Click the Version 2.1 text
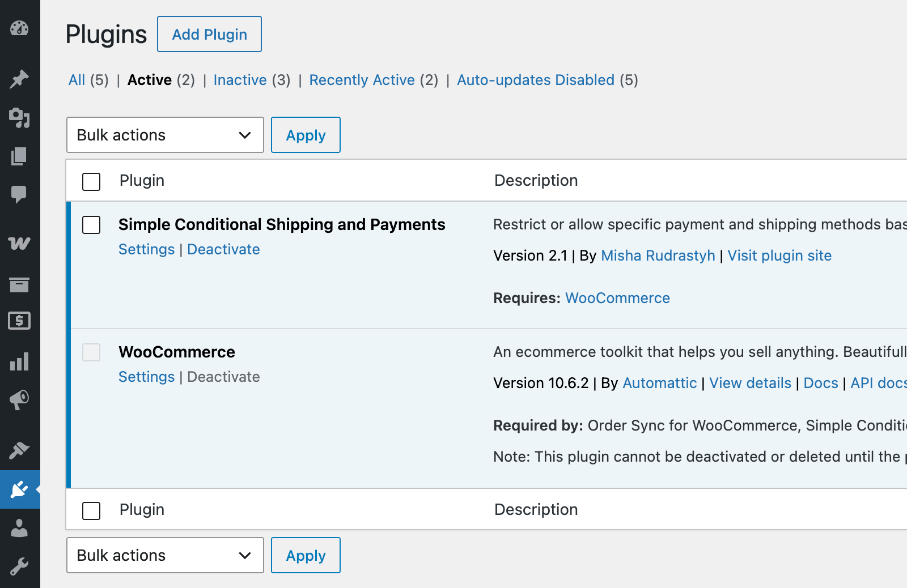This screenshot has height=588, width=907. pyautogui.click(x=530, y=255)
